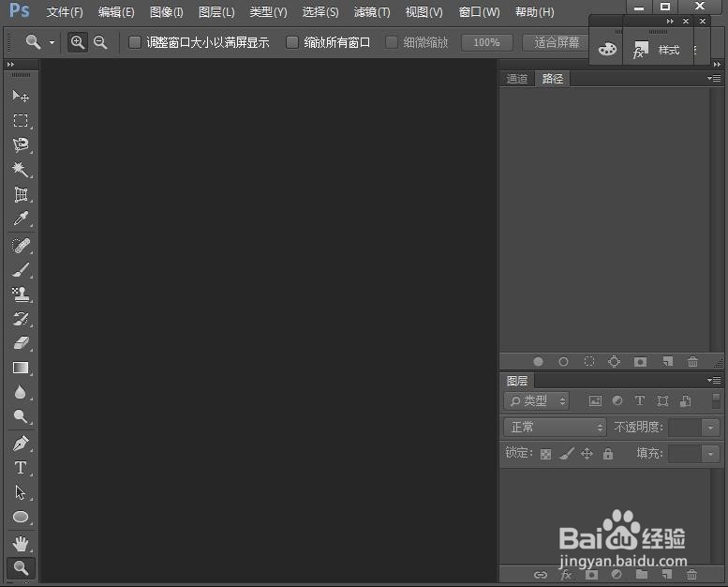The height and width of the screenshot is (587, 728).
Task: Choose zoom out mode in options bar
Action: pyautogui.click(x=100, y=42)
